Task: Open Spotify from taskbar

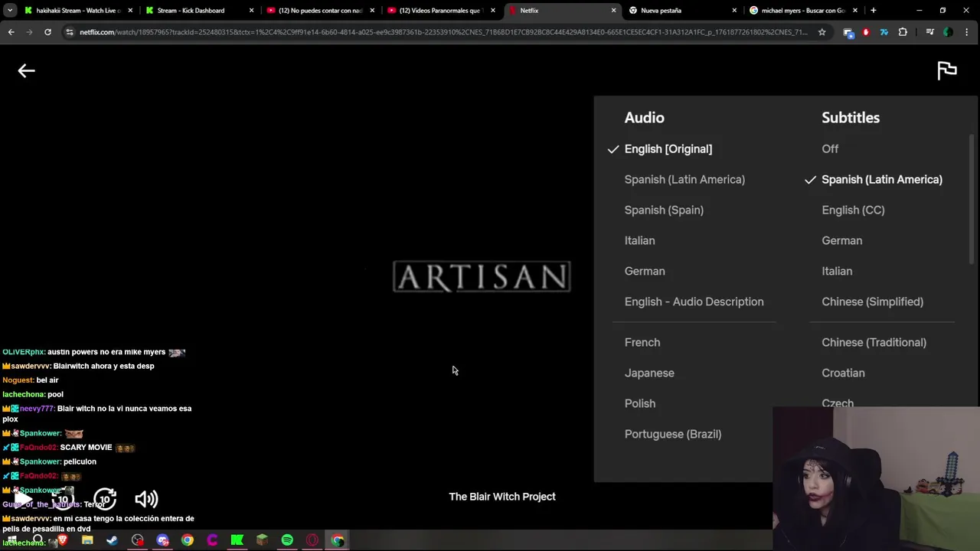Action: pyautogui.click(x=287, y=540)
